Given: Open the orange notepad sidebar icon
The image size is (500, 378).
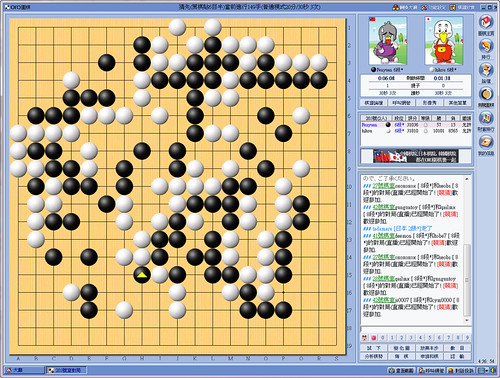Looking at the screenshot, I should click(x=486, y=142).
